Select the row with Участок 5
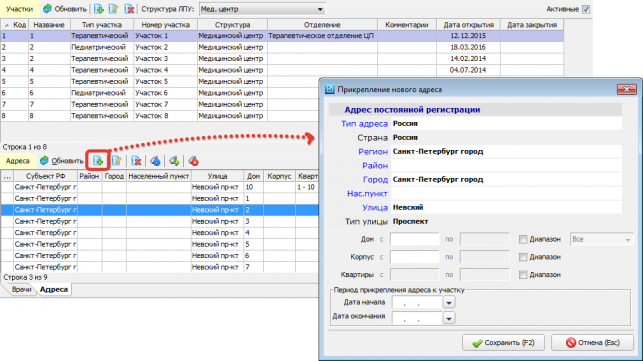The width and height of the screenshot is (643, 361). (x=160, y=82)
